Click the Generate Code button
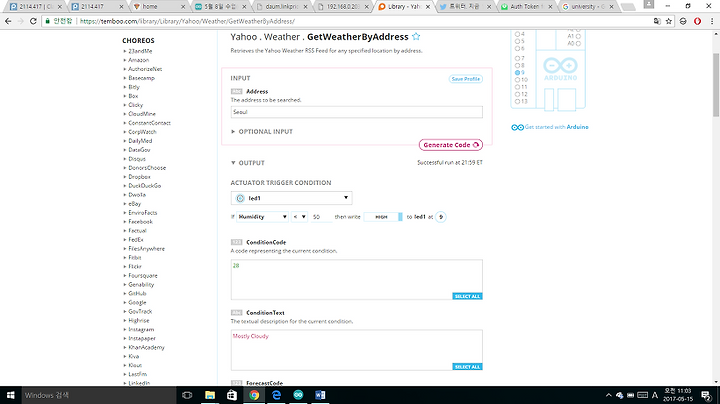Image resolution: width=720 pixels, height=404 pixels. (x=450, y=145)
